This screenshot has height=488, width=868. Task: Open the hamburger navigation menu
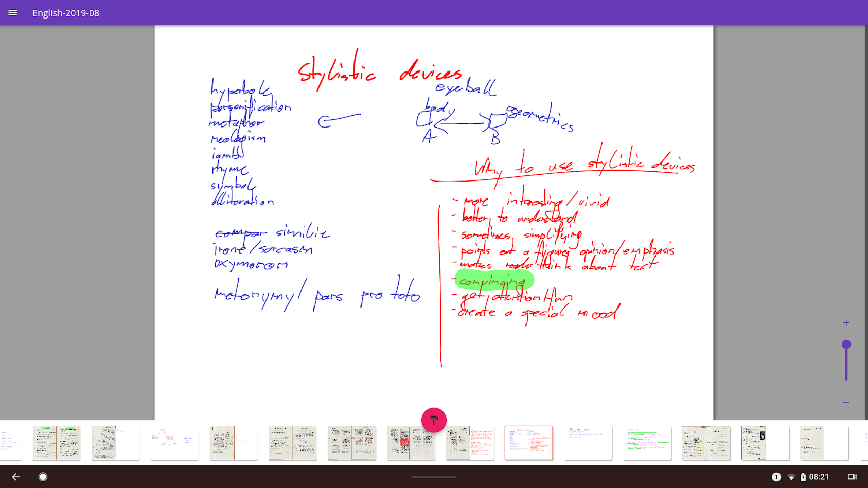tap(13, 13)
